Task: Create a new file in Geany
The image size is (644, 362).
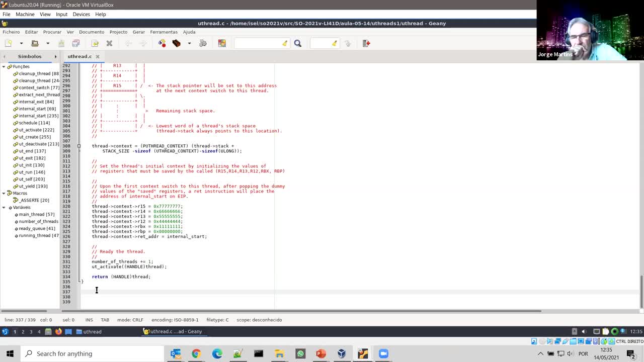Action: pyautogui.click(x=9, y=43)
